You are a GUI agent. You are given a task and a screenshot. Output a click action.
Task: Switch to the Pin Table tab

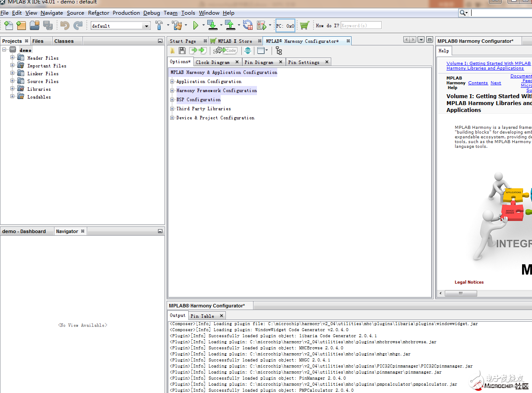click(202, 316)
